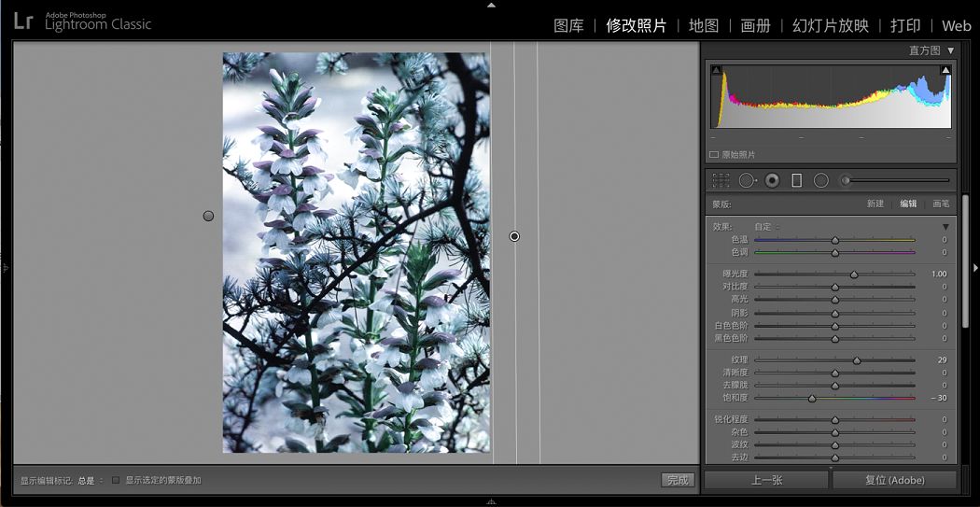This screenshot has width=980, height=507.
Task: Click the 饱和度 value -30
Action: pos(938,398)
